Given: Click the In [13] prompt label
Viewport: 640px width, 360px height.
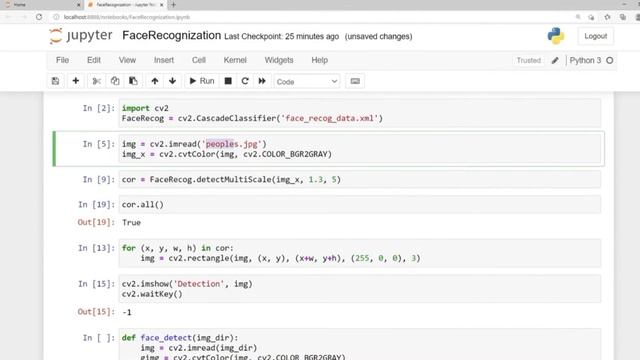Looking at the screenshot, I should 96,248.
